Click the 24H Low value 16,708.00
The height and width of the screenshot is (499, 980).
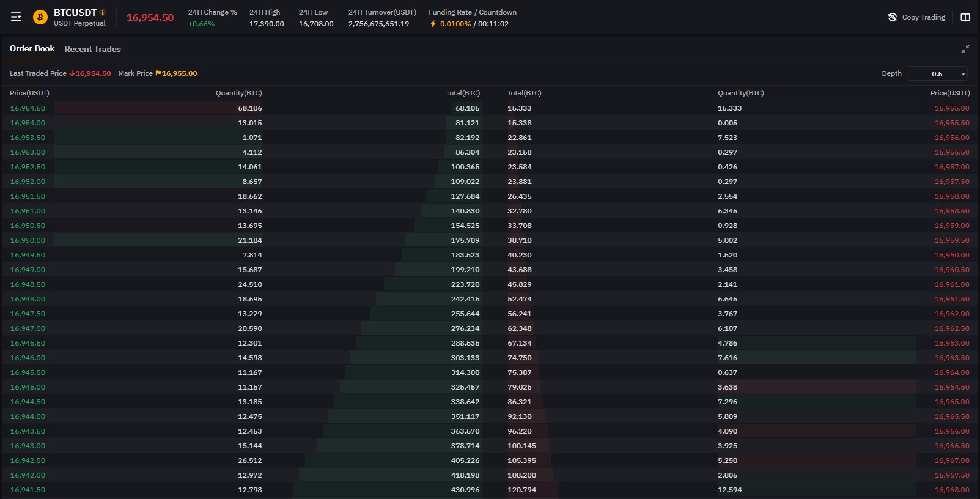click(x=316, y=24)
